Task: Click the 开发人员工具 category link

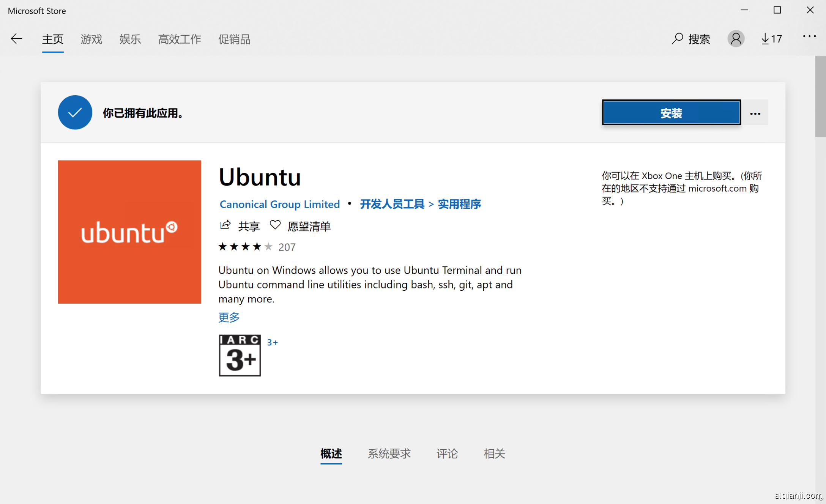Action: pos(392,204)
